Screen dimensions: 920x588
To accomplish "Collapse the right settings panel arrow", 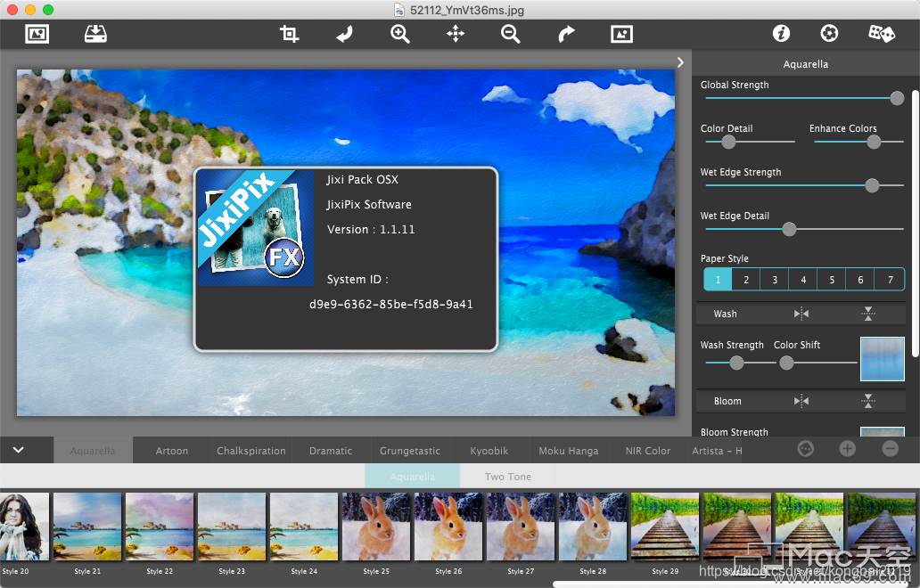I will click(x=680, y=62).
